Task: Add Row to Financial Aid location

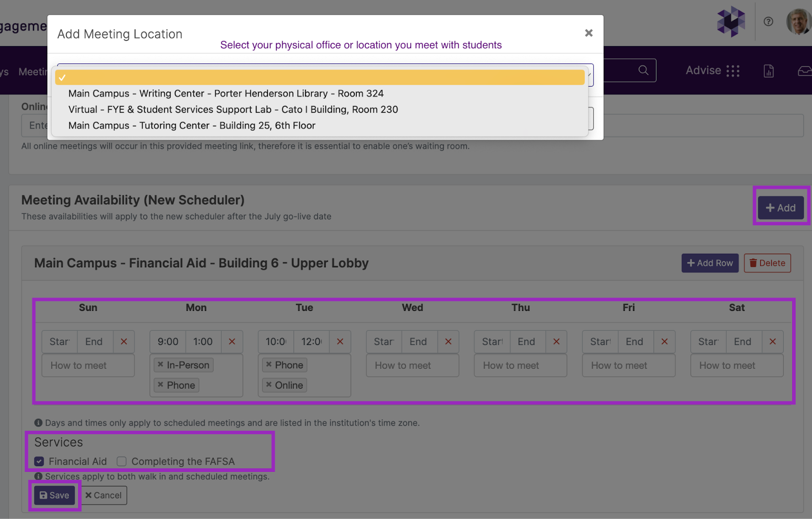Action: pyautogui.click(x=709, y=263)
